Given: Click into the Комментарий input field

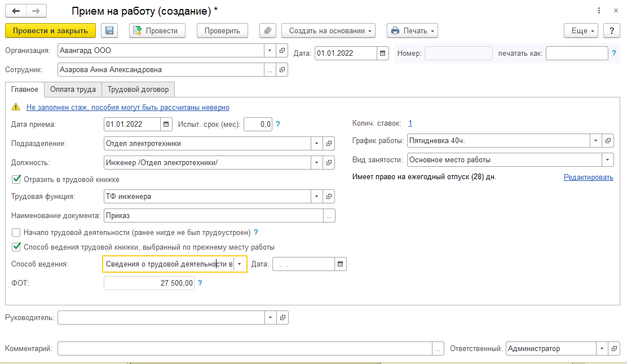Looking at the screenshot, I should click(x=245, y=348).
